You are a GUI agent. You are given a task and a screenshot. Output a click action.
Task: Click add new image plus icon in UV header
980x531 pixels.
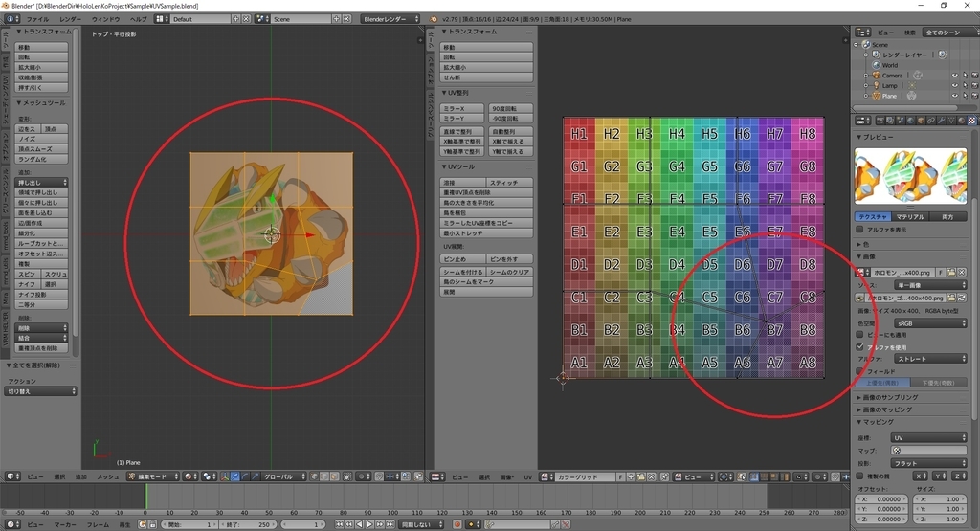(x=631, y=476)
